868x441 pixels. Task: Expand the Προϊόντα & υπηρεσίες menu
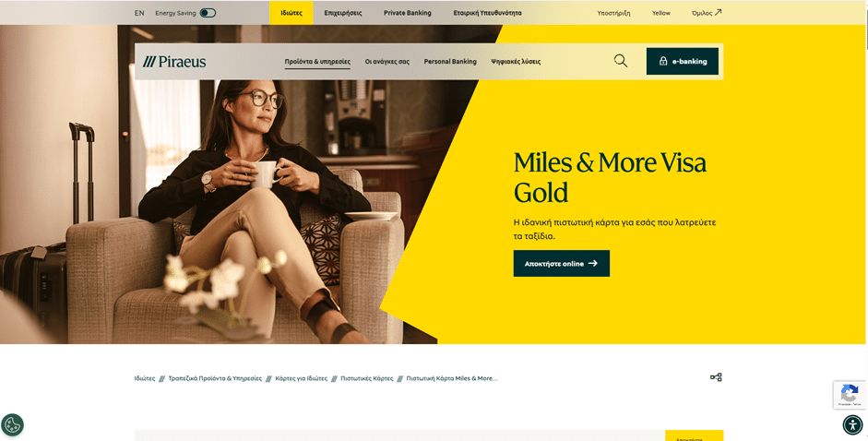pos(317,62)
